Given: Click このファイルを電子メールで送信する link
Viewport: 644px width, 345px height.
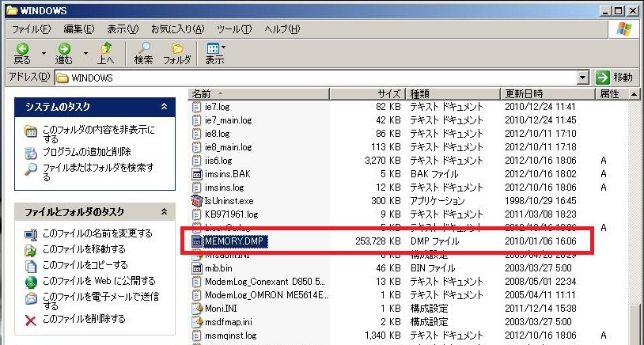Looking at the screenshot, I should pyautogui.click(x=100, y=301).
